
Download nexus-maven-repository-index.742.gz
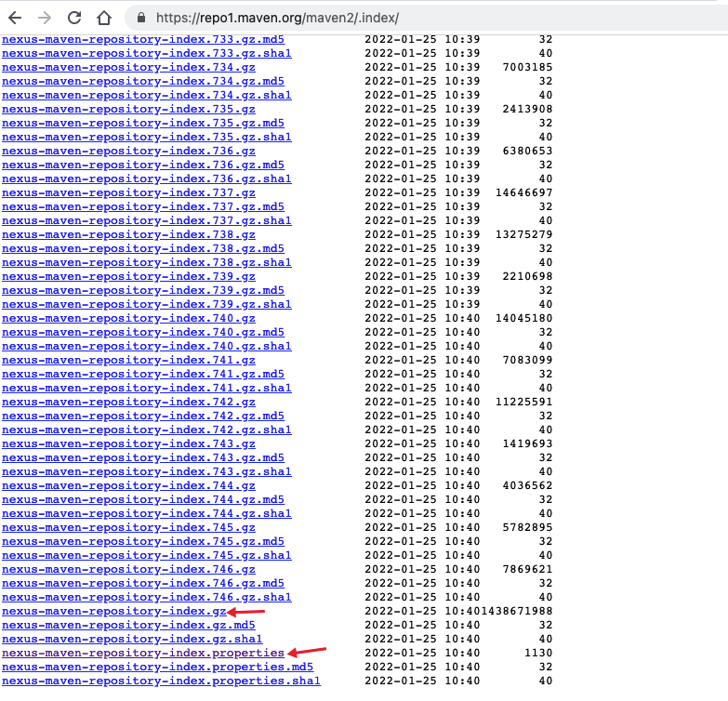pos(128,402)
